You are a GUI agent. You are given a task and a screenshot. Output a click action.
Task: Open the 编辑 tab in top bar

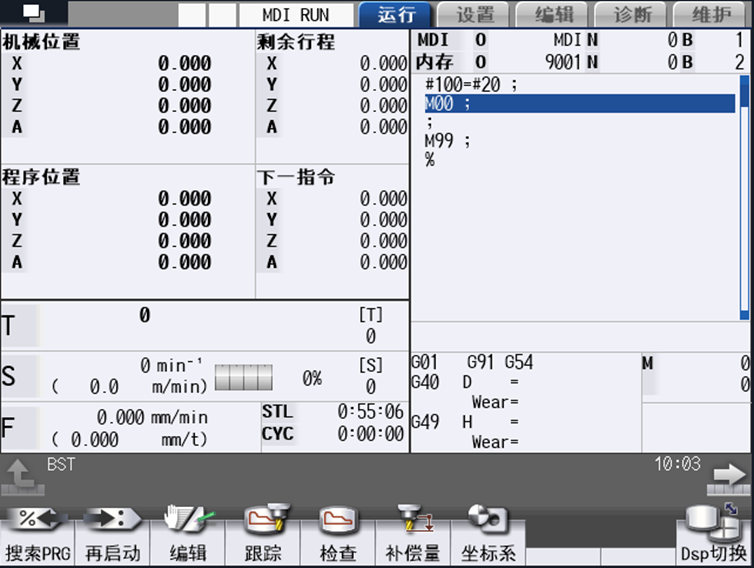[x=553, y=15]
